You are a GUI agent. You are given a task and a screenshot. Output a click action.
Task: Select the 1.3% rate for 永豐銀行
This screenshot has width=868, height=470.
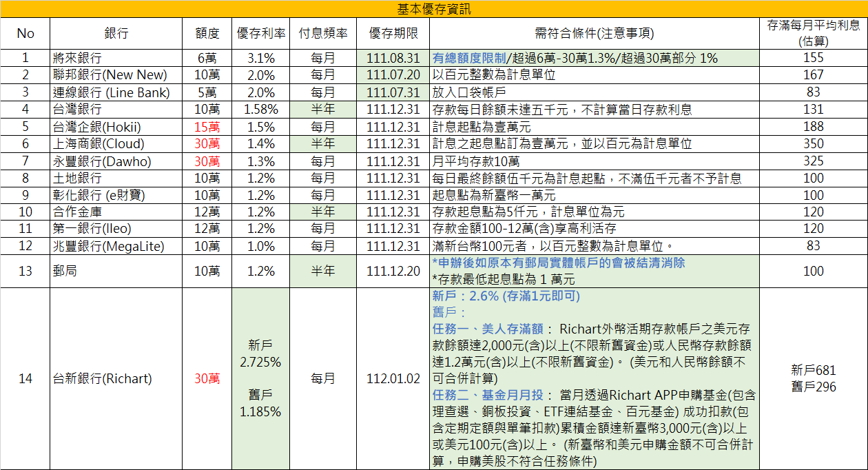[x=261, y=161]
